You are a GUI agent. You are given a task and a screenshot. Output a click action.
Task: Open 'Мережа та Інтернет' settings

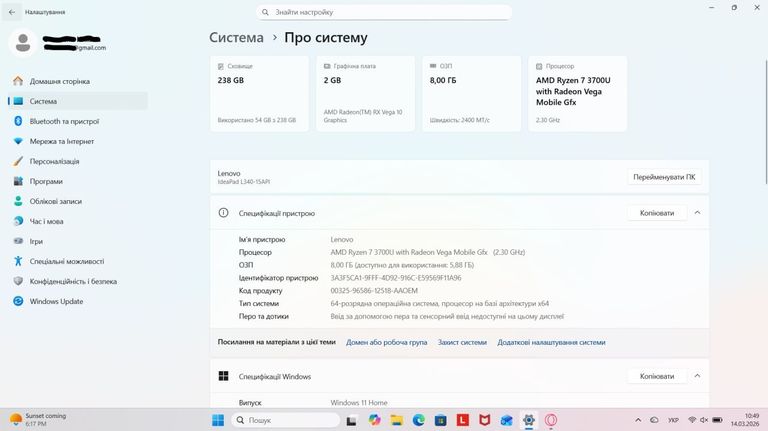pyautogui.click(x=77, y=142)
